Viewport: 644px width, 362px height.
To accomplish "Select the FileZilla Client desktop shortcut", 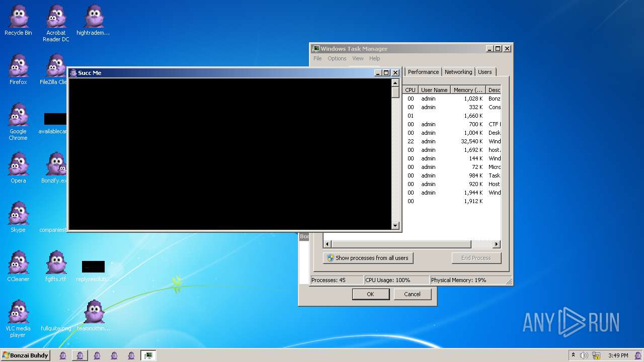I will click(x=53, y=70).
